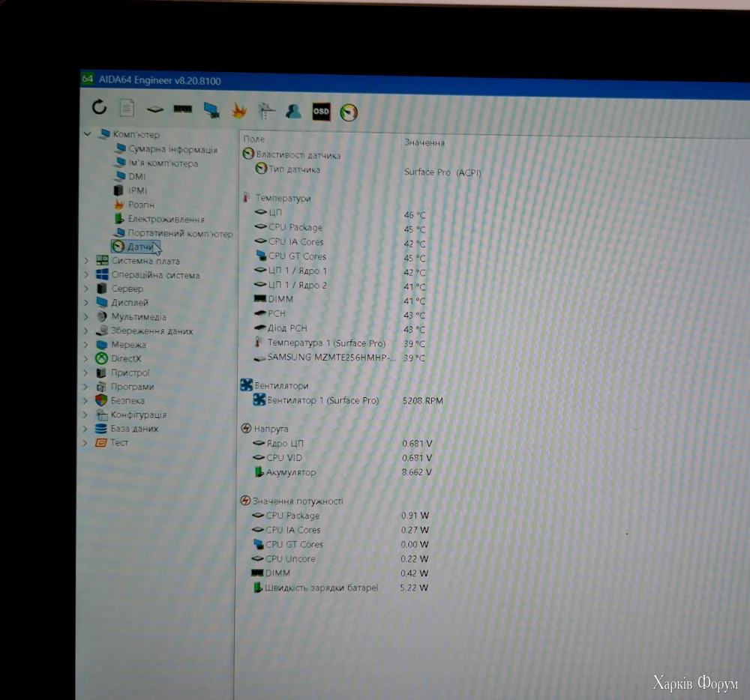Image resolution: width=750 pixels, height=700 pixels.
Task: Collapse the Комп'ютер tree node
Action: click(88, 134)
